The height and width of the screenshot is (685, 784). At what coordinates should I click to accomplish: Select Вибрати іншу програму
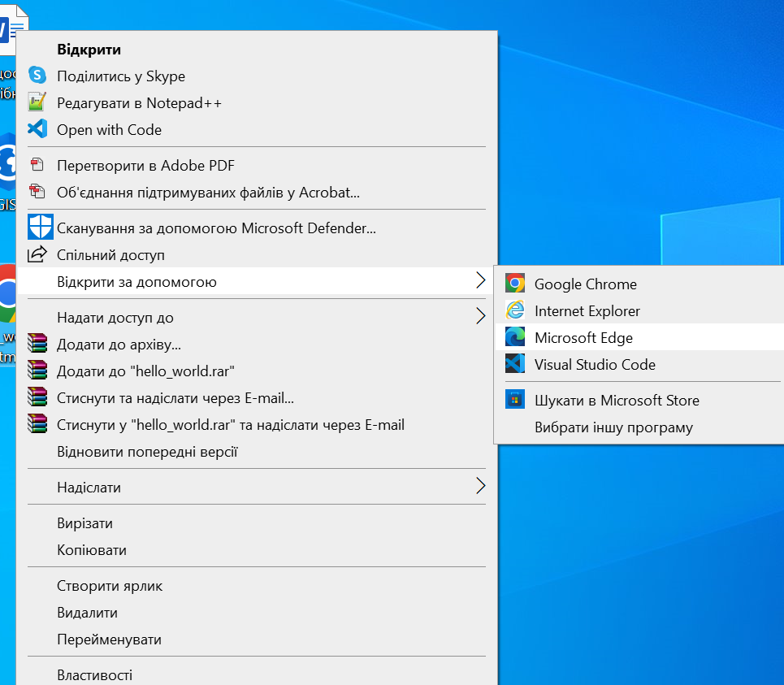point(639,427)
